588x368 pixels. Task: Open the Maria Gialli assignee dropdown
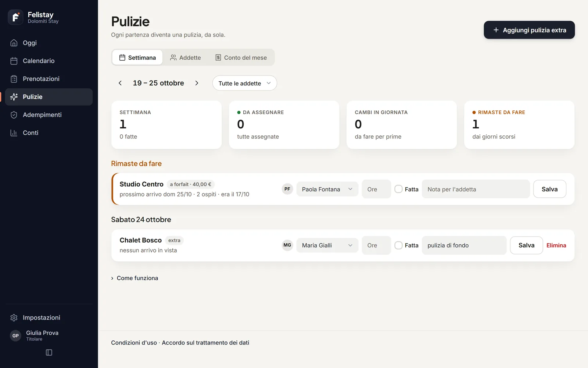[x=327, y=245]
